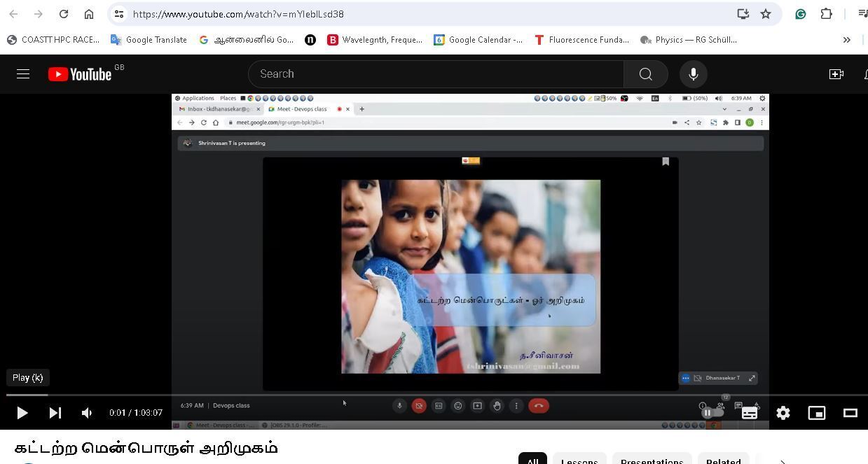Switch to miniplayer mode
The image size is (868, 464).
point(816,413)
